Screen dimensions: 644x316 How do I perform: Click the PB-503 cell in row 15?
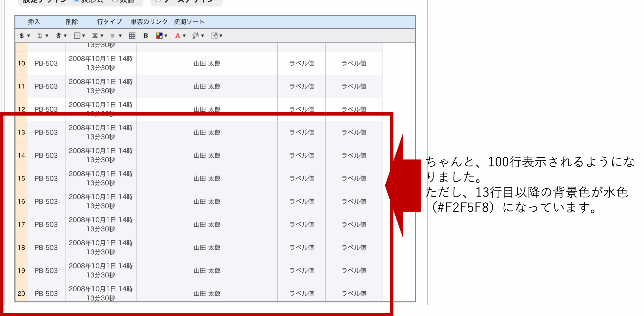(x=46, y=178)
